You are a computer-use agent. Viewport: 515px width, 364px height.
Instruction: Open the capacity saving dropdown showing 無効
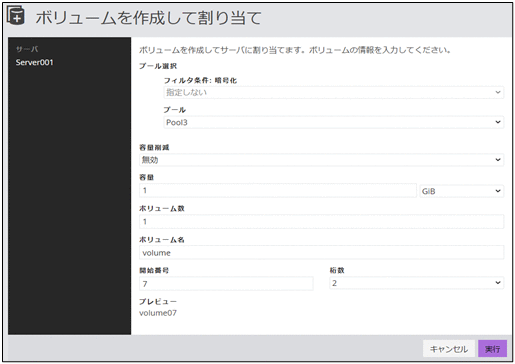pyautogui.click(x=321, y=160)
